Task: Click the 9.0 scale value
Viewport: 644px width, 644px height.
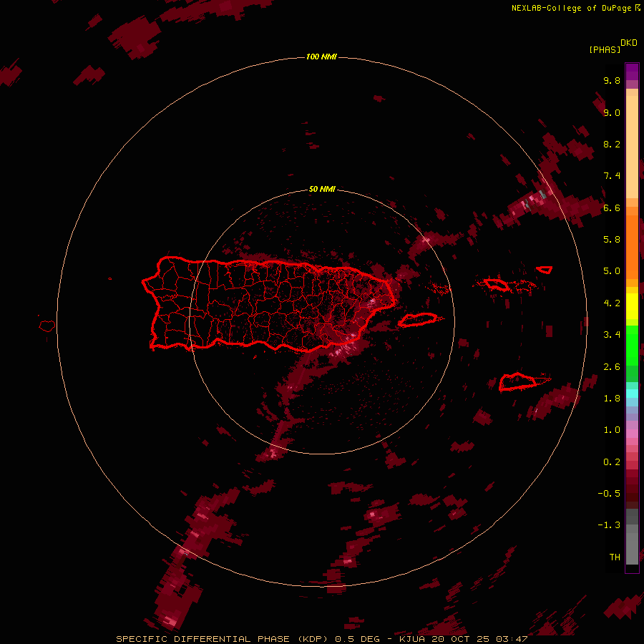Action: coord(612,112)
